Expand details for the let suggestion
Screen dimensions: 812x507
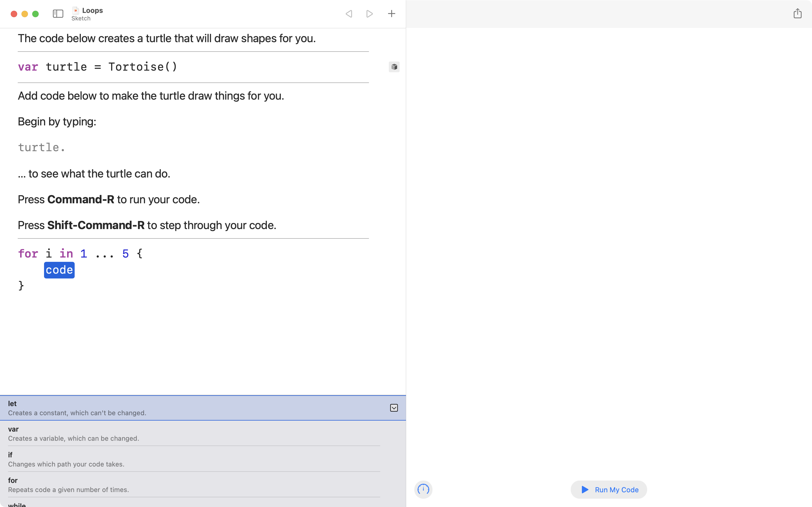tap(394, 408)
